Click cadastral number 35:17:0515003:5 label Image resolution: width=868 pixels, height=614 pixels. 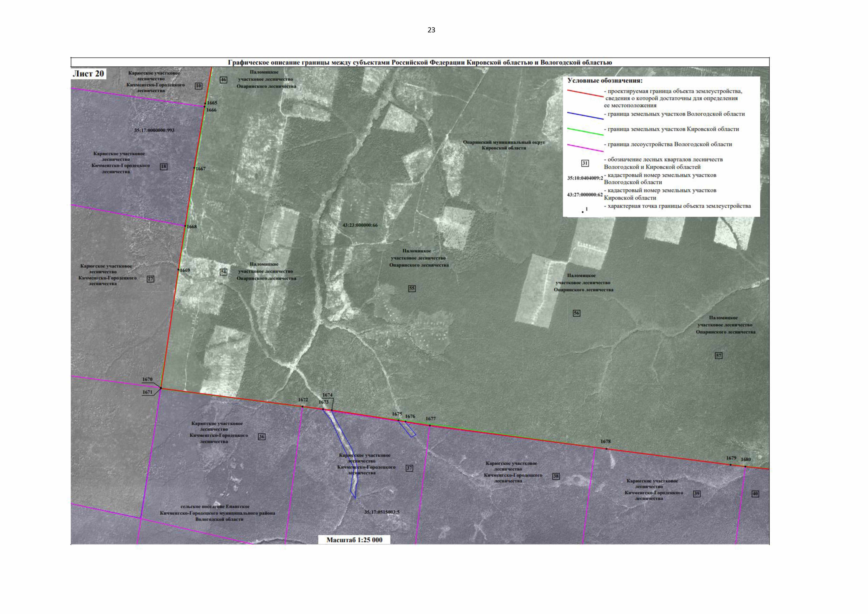[x=382, y=512]
